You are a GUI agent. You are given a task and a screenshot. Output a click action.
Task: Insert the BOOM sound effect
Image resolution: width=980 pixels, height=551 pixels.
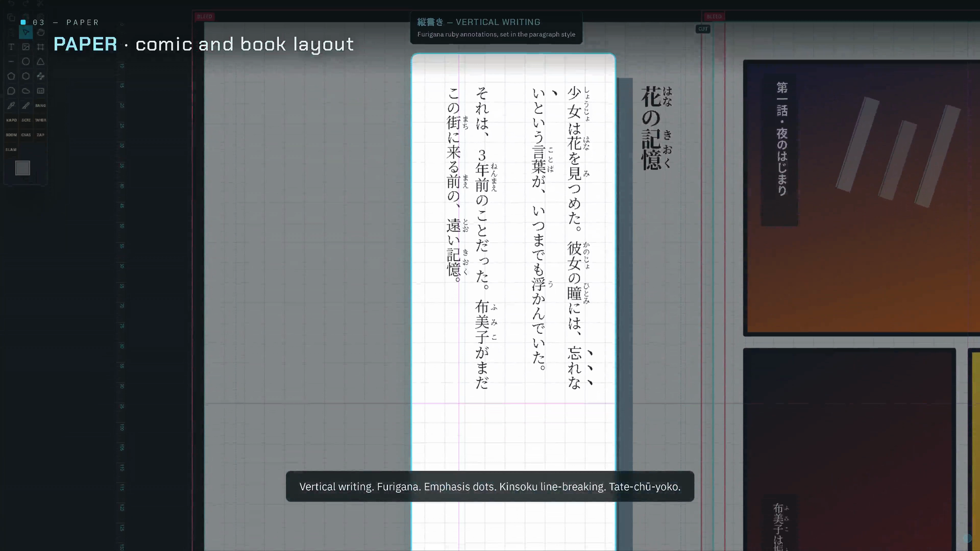(11, 135)
